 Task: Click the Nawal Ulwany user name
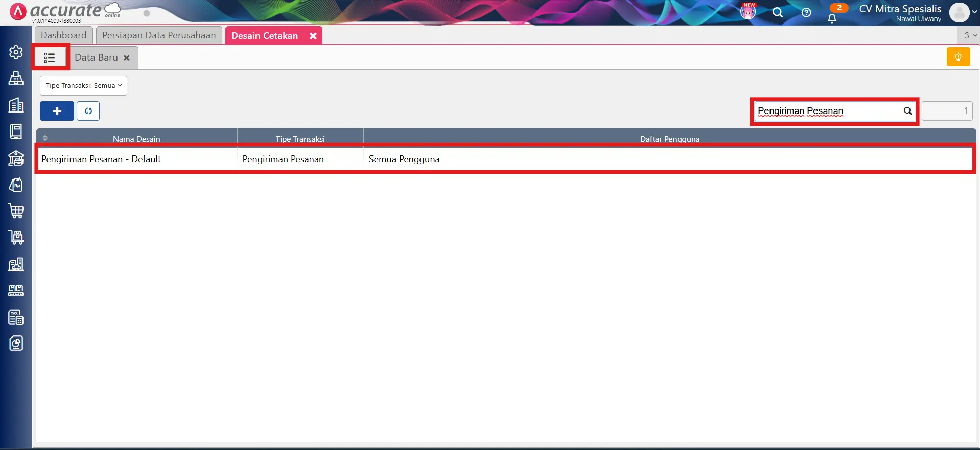point(918,19)
